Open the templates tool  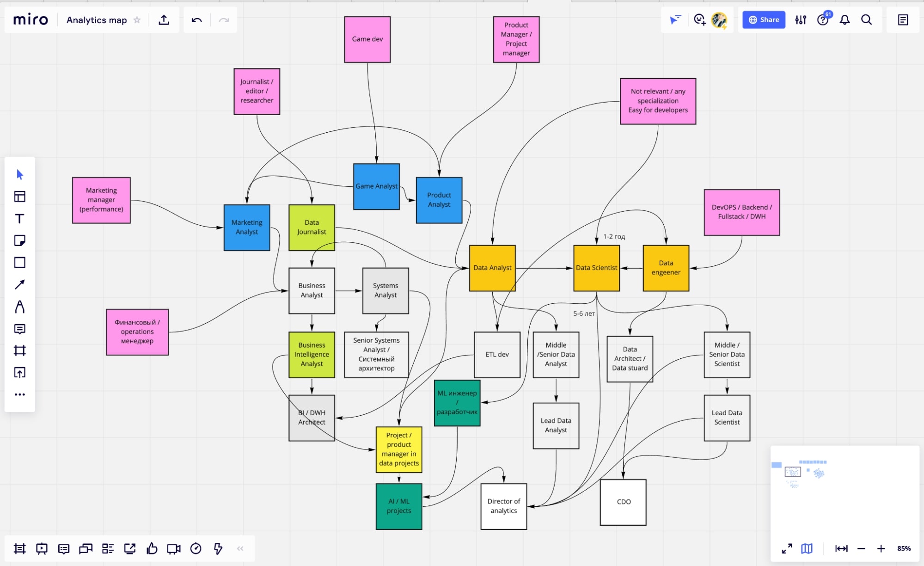tap(19, 197)
